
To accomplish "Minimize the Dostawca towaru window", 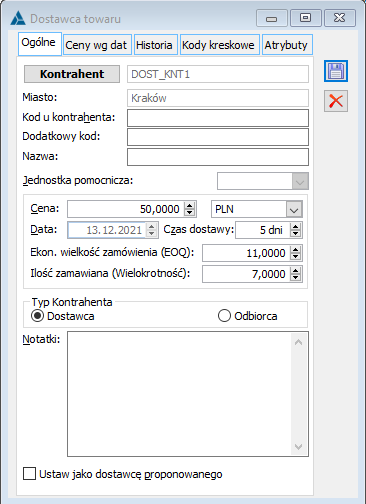I will click(x=272, y=18).
